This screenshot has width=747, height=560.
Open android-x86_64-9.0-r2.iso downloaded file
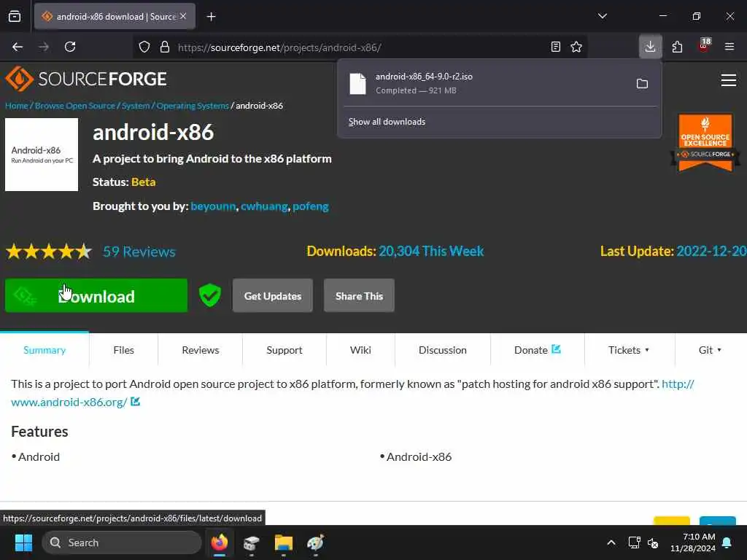pos(486,83)
